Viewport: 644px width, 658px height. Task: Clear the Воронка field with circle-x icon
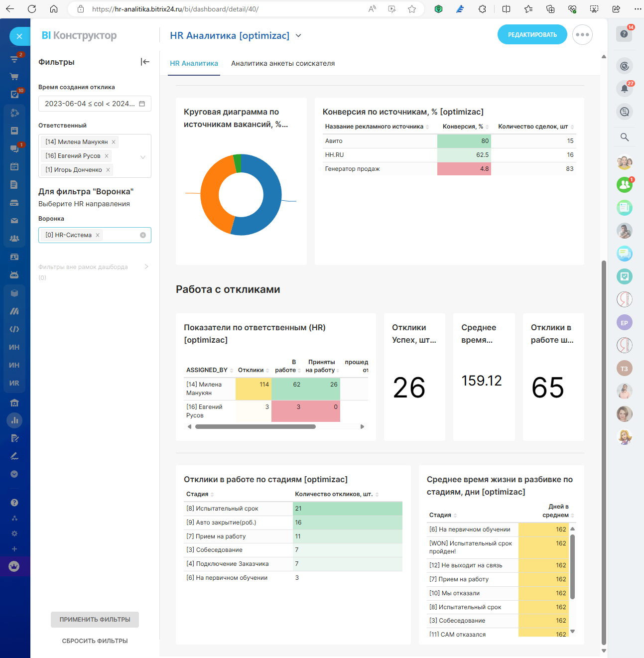coord(143,235)
